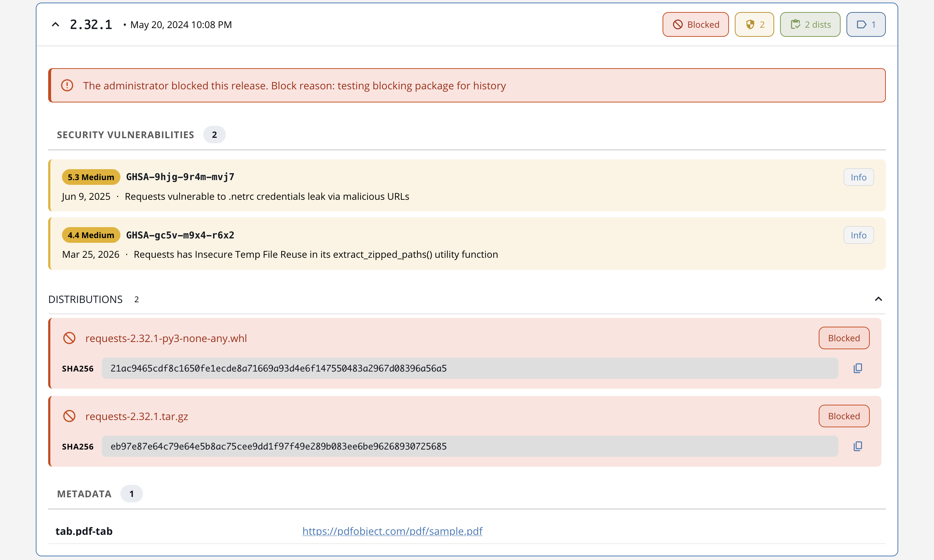Click the 2 dists badge
The width and height of the screenshot is (934, 560).
click(x=810, y=24)
